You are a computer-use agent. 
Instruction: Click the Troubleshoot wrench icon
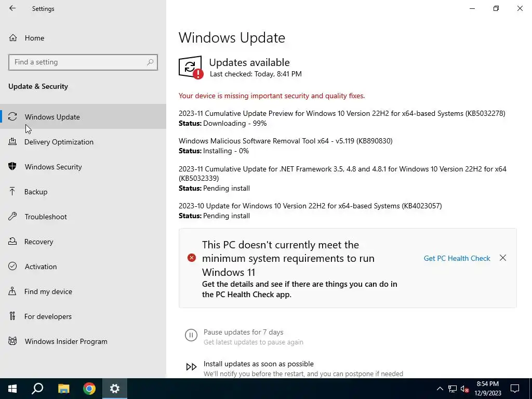pos(12,216)
